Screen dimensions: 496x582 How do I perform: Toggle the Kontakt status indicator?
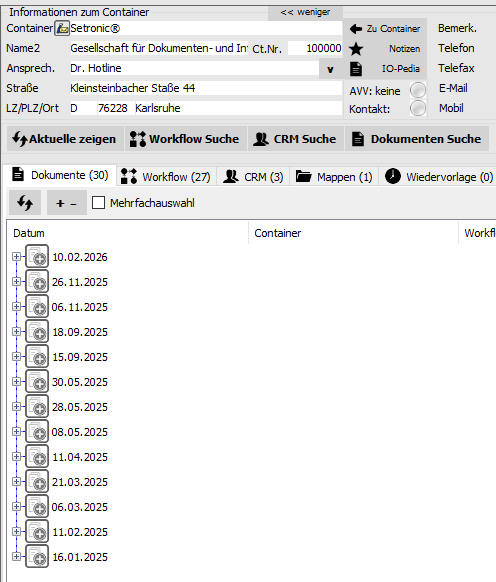click(418, 108)
